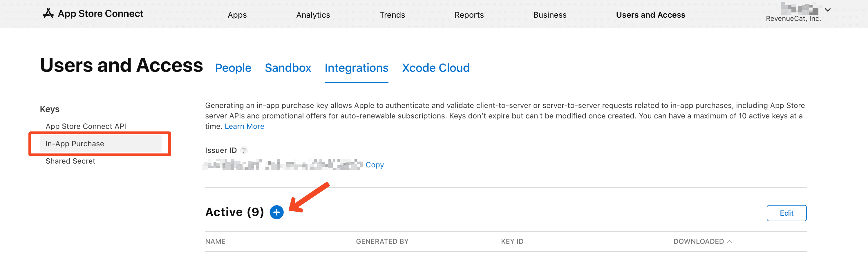Viewport: 868px width, 260px height.
Task: Switch to the Sandbox tab
Action: pyautogui.click(x=288, y=68)
